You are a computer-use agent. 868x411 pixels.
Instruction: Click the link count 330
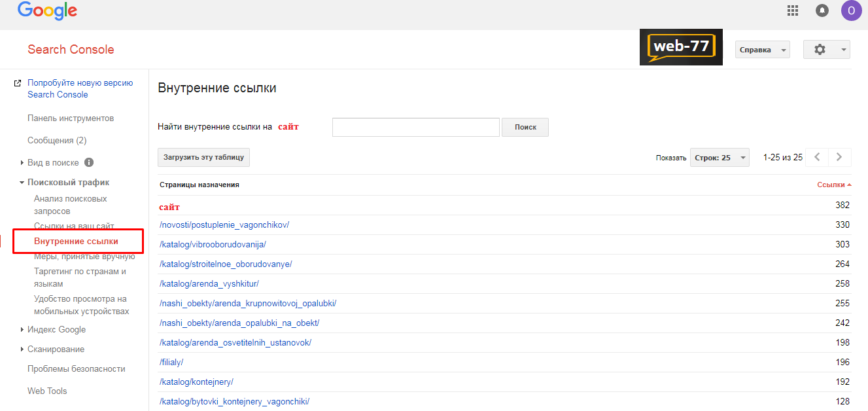pos(842,224)
